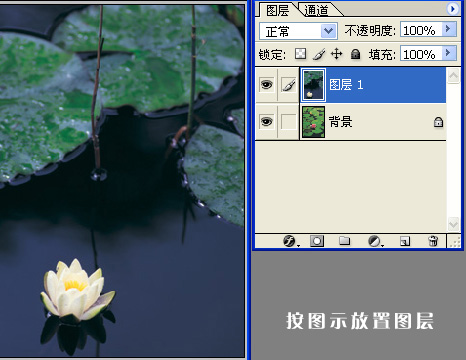Lock all attributes with the padlock icon
Viewport: 466px width, 360px height.
coord(355,54)
